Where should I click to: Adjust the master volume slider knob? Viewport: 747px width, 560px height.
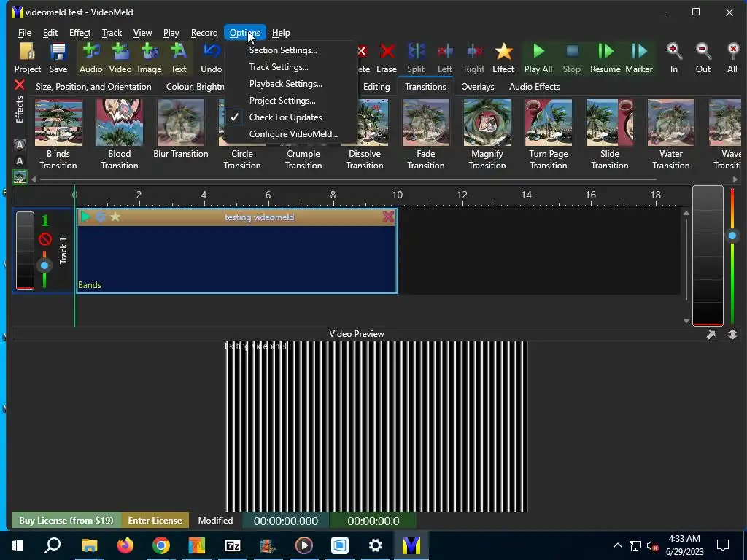point(732,236)
